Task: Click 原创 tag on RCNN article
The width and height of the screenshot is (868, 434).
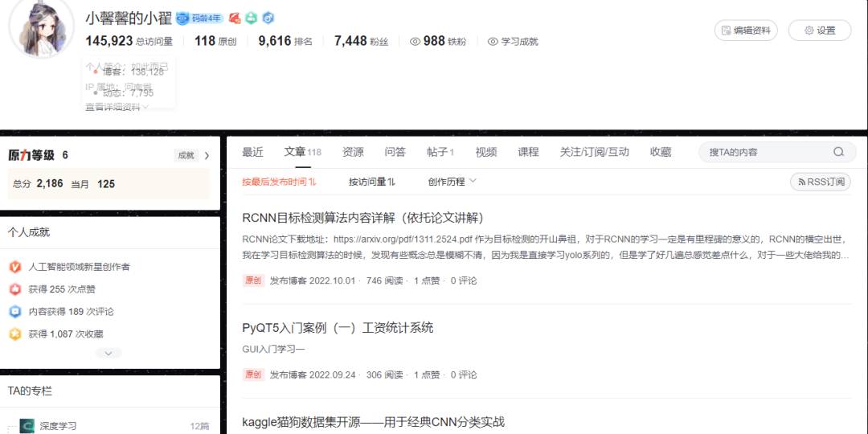Action: coord(253,280)
